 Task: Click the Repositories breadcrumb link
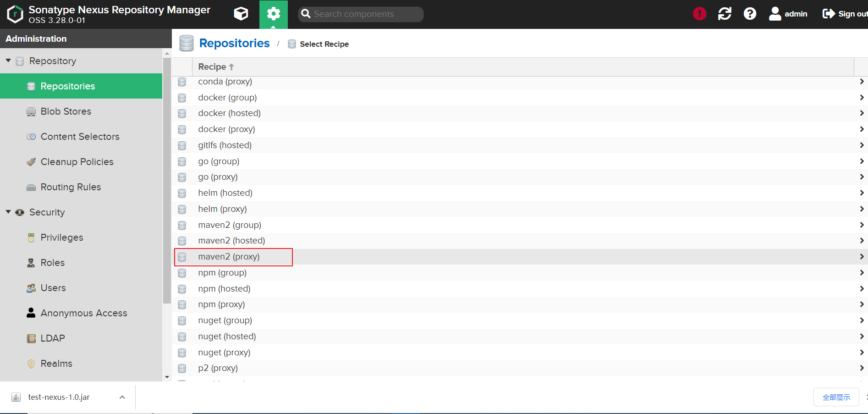tap(234, 44)
